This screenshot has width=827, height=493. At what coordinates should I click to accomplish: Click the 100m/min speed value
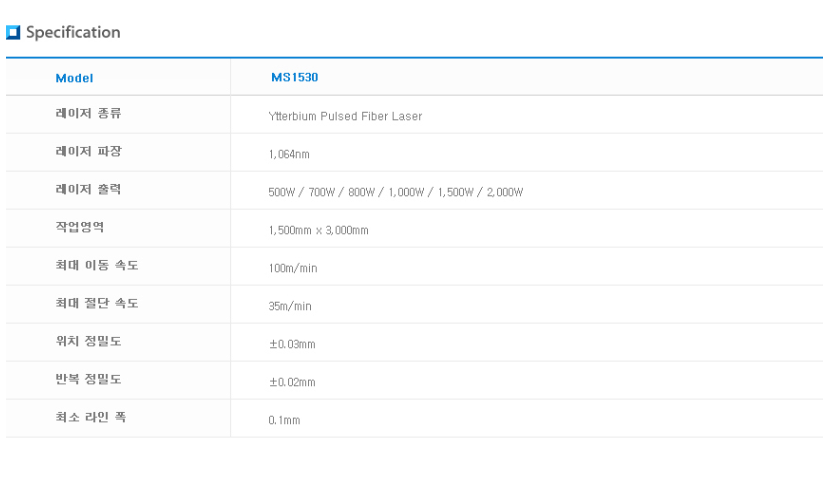(293, 268)
